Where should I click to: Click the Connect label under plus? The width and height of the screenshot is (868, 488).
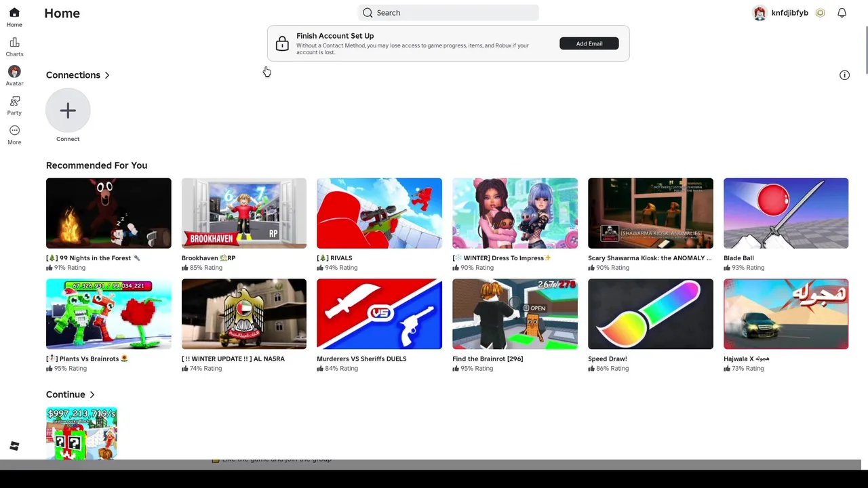point(68,139)
